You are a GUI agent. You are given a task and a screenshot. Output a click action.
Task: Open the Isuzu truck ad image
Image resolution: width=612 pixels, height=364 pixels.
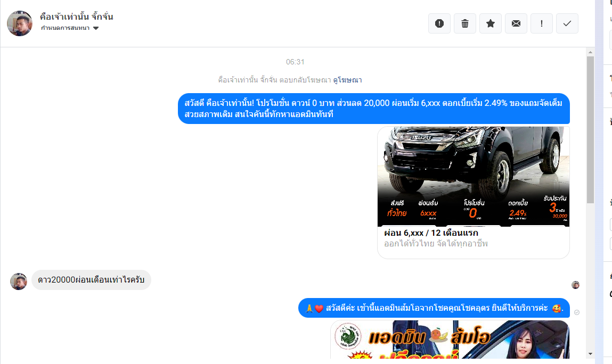474,176
